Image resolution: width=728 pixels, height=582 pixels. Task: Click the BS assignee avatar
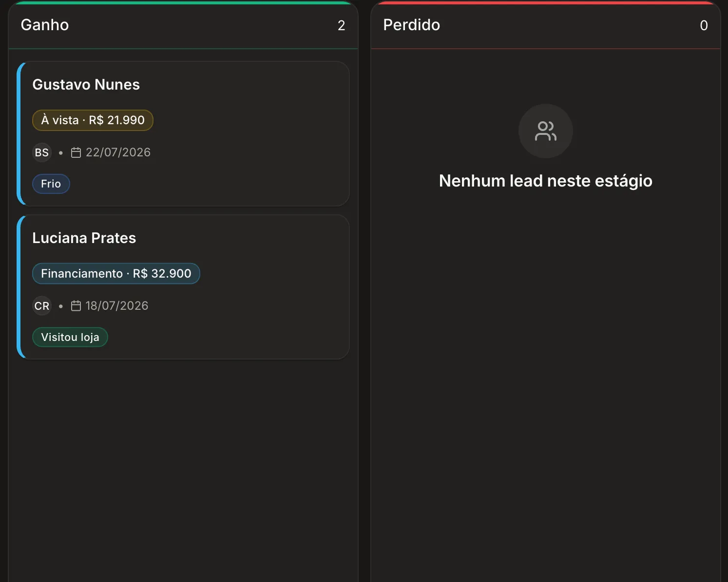42,152
